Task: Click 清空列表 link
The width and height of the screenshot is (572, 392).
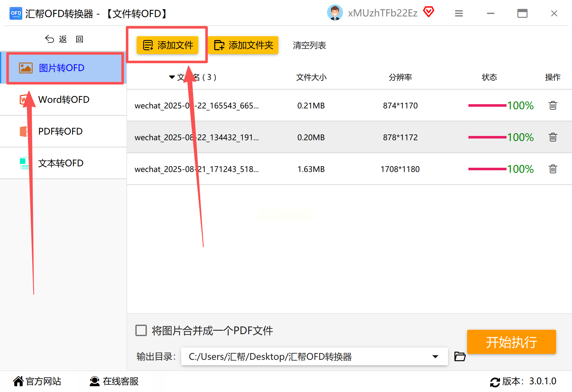Action: pos(309,45)
